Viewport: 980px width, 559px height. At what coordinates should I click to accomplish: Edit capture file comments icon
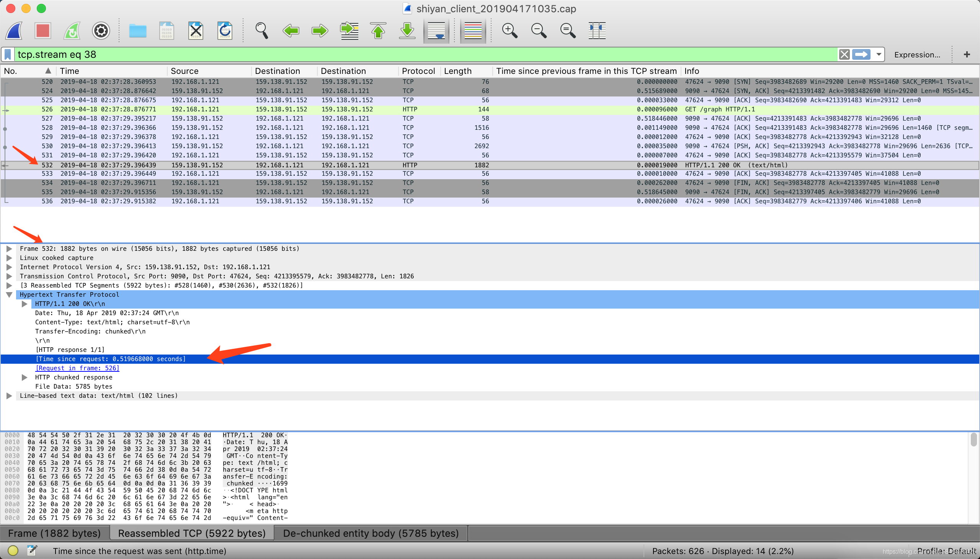[x=32, y=551]
